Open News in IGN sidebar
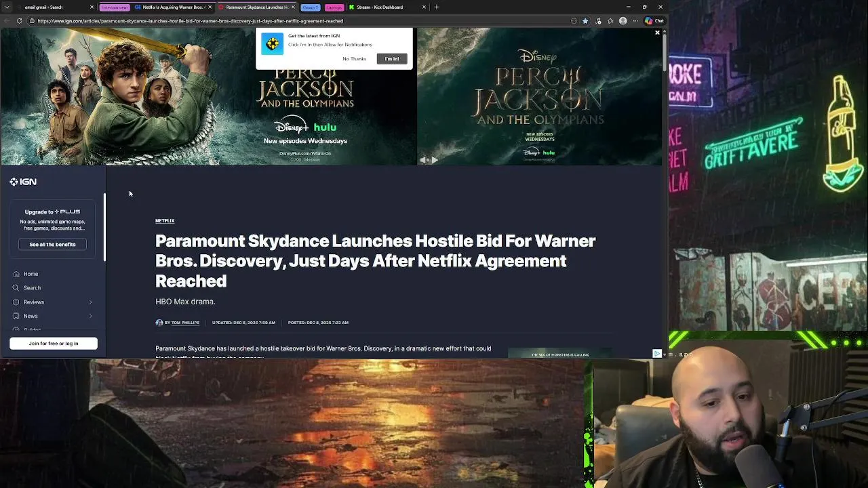The image size is (868, 488). tap(31, 316)
